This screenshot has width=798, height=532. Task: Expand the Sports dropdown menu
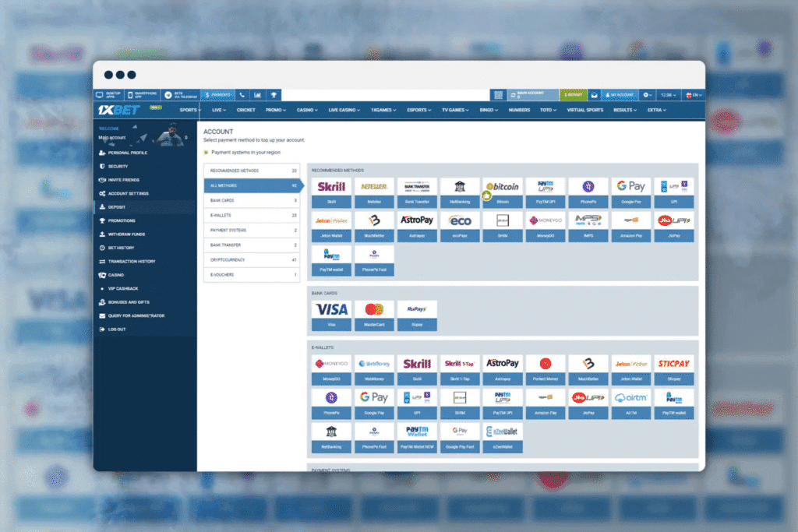pyautogui.click(x=190, y=111)
